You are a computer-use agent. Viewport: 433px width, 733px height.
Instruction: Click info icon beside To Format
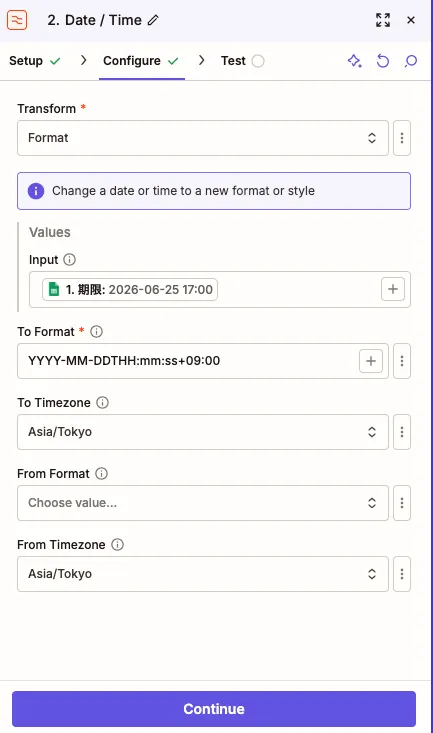tap(96, 331)
